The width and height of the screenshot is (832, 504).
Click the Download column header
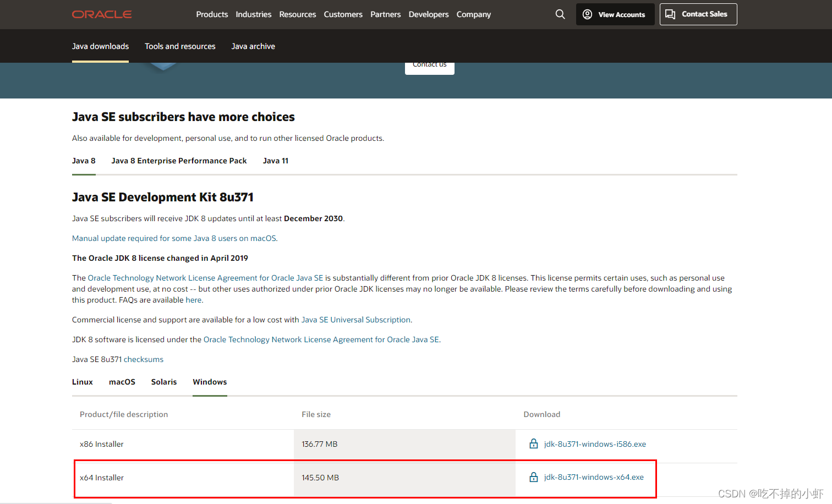point(542,414)
